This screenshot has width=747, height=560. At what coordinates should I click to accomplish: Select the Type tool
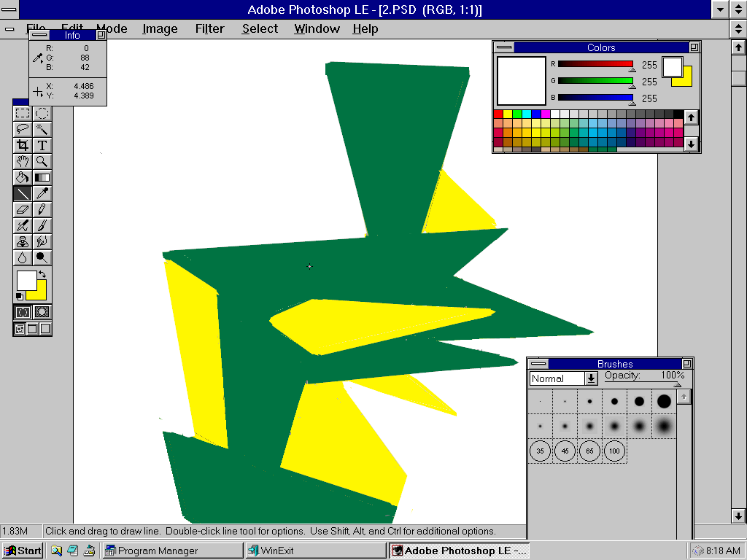(x=42, y=145)
